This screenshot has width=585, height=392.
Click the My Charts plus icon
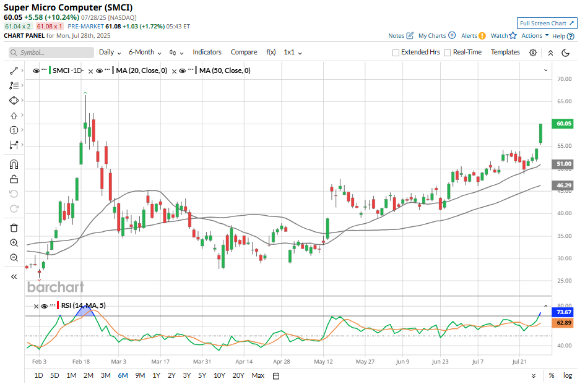point(452,35)
